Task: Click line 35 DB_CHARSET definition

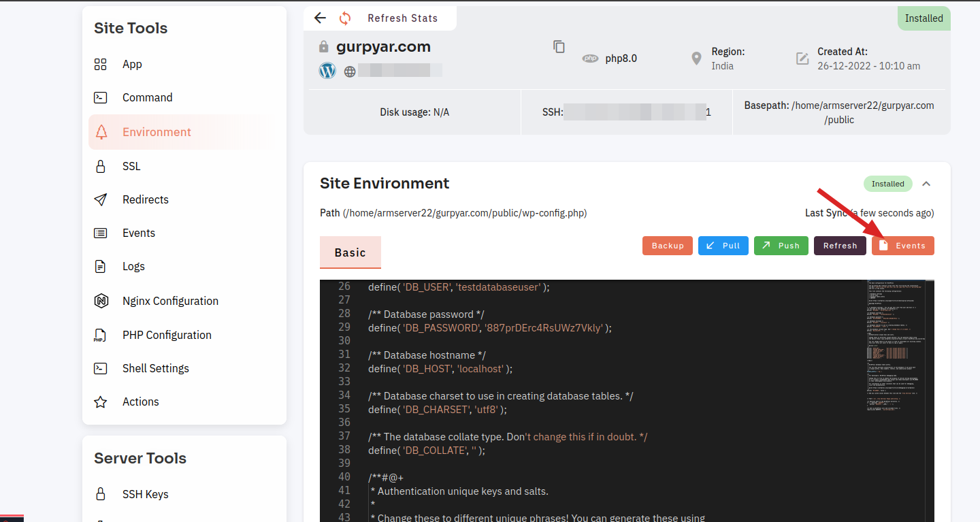Action: (x=438, y=409)
